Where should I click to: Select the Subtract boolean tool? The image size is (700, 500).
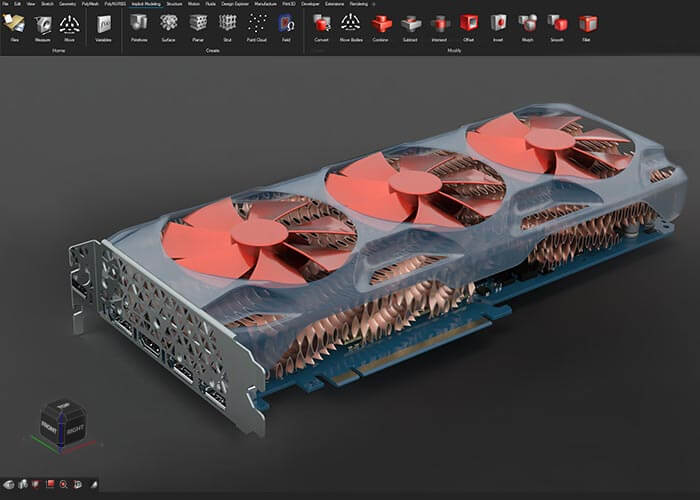pyautogui.click(x=410, y=23)
